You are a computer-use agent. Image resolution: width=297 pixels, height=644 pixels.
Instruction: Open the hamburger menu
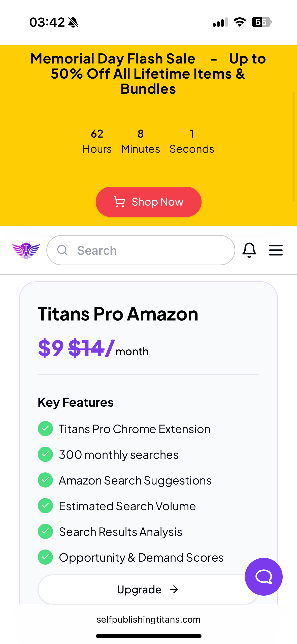[x=276, y=250]
